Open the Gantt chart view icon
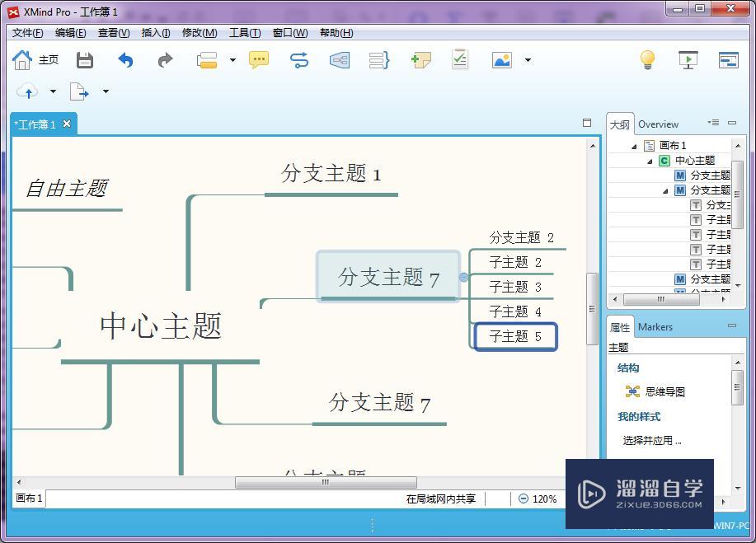The width and height of the screenshot is (756, 543). [x=729, y=60]
